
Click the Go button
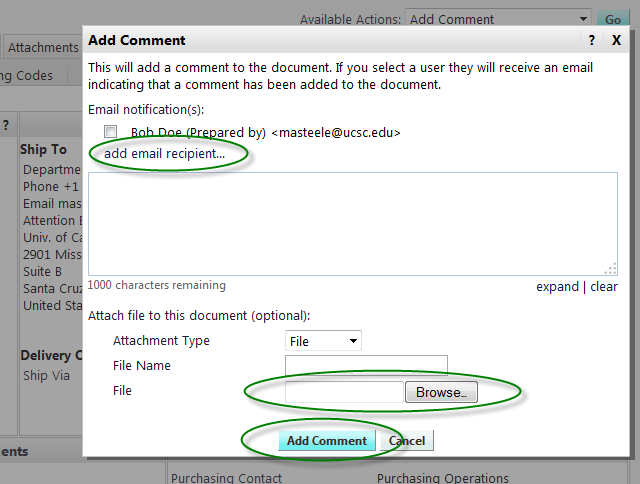click(613, 19)
